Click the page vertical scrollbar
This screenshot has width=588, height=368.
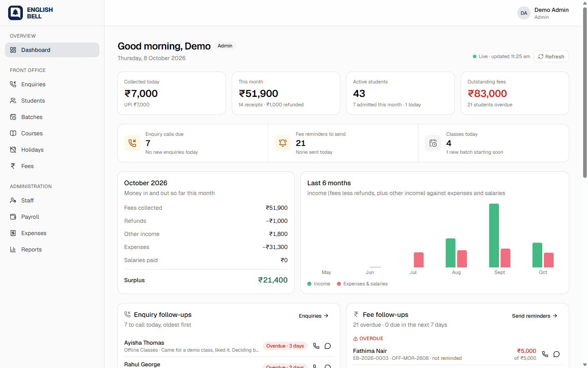tap(585, 92)
